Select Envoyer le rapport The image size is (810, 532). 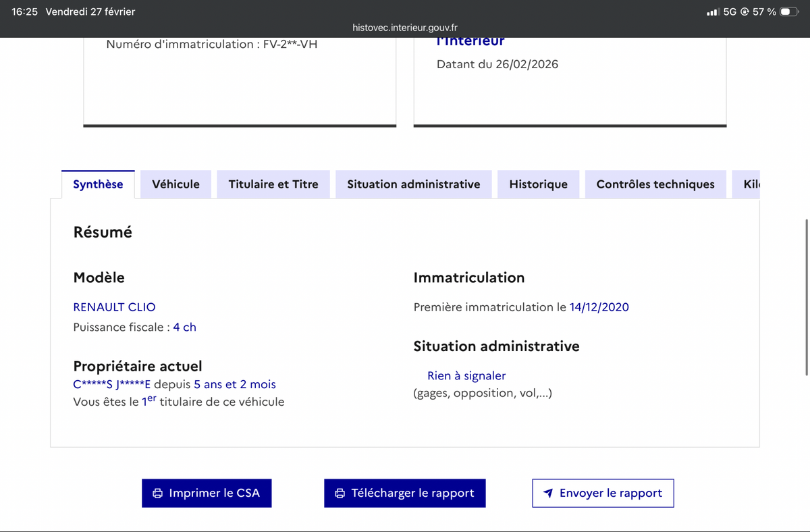[603, 493]
